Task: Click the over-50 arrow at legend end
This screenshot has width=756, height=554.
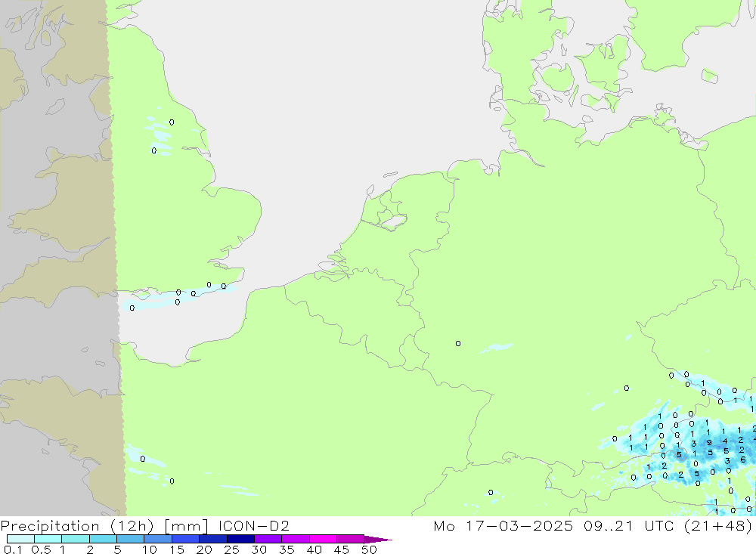Action: pos(377,540)
